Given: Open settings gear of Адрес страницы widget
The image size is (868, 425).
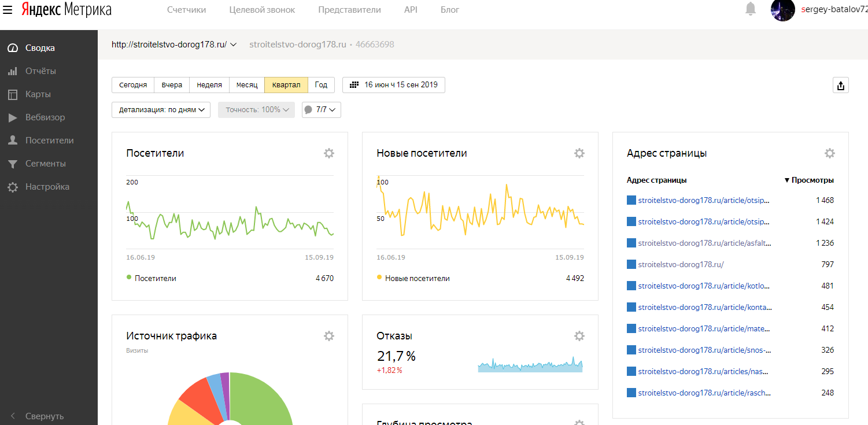Looking at the screenshot, I should [830, 153].
